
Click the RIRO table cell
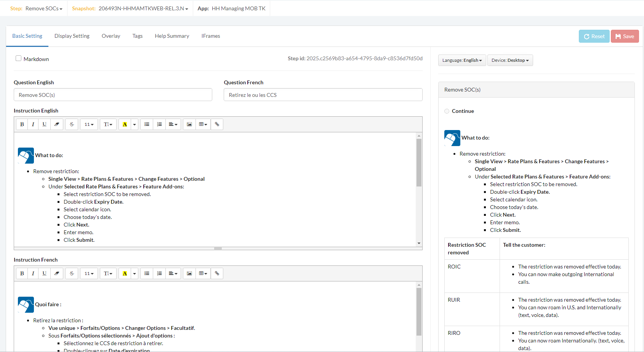472,339
